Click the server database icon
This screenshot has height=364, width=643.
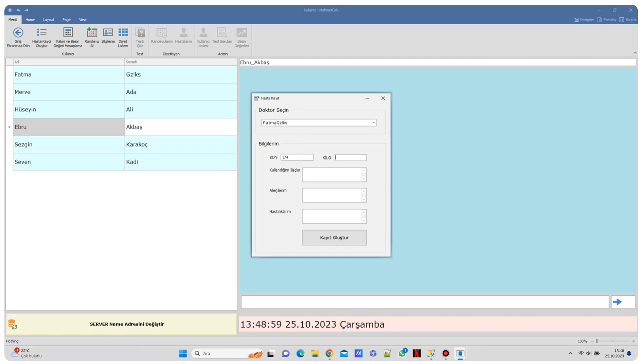tap(13, 324)
